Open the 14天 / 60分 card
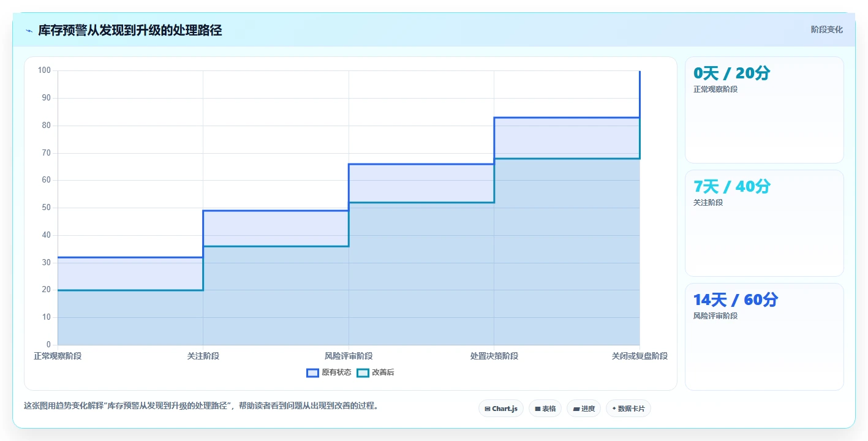This screenshot has height=441, width=868. (x=764, y=336)
